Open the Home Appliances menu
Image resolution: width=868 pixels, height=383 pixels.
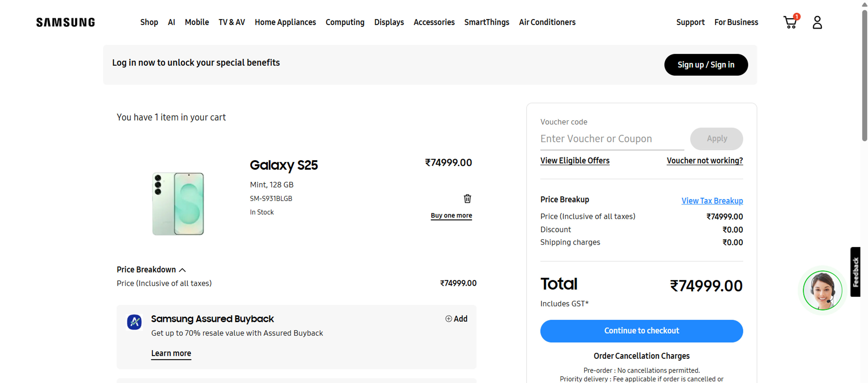pos(285,22)
